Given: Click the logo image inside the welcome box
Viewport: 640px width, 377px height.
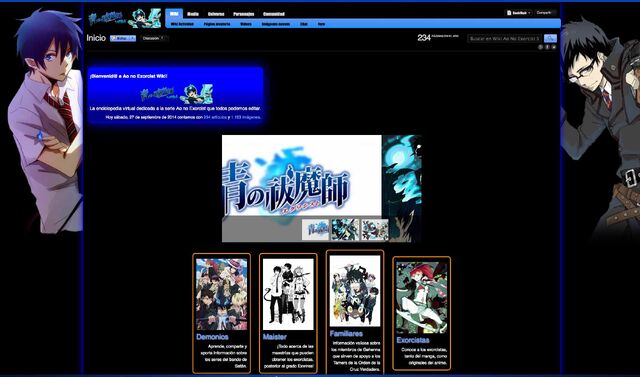Looking at the screenshot, I should coord(176,94).
